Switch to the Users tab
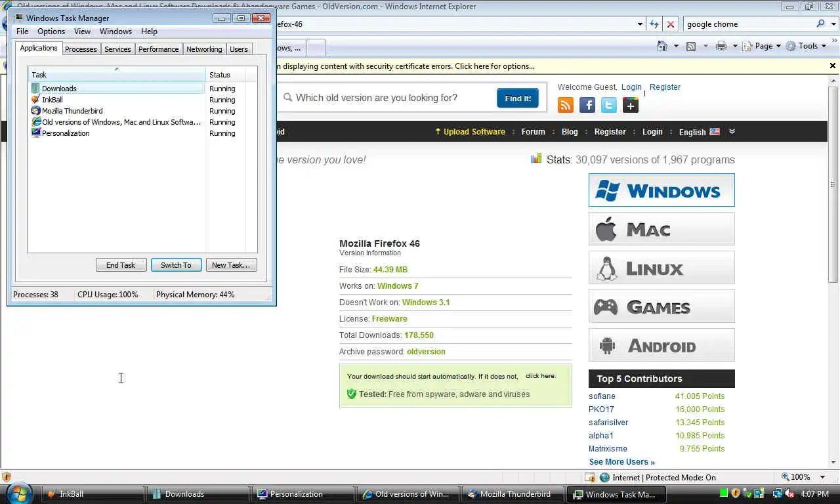840x504 pixels. click(239, 49)
